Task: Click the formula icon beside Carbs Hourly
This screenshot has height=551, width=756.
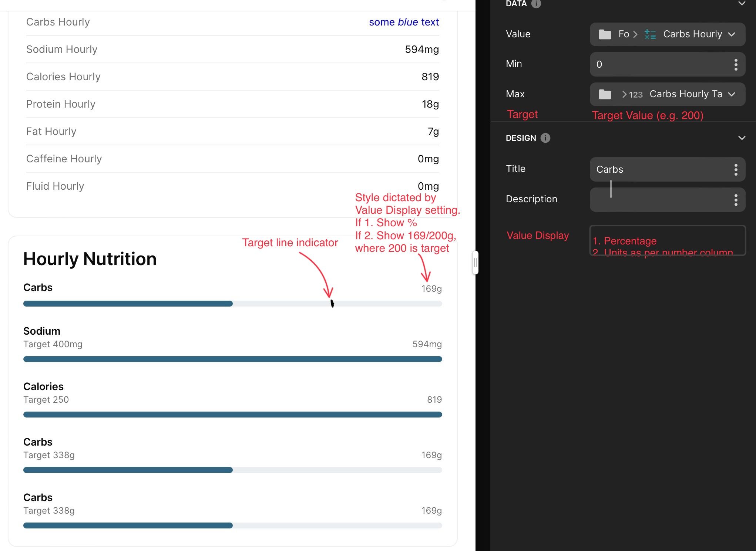Action: 650,34
